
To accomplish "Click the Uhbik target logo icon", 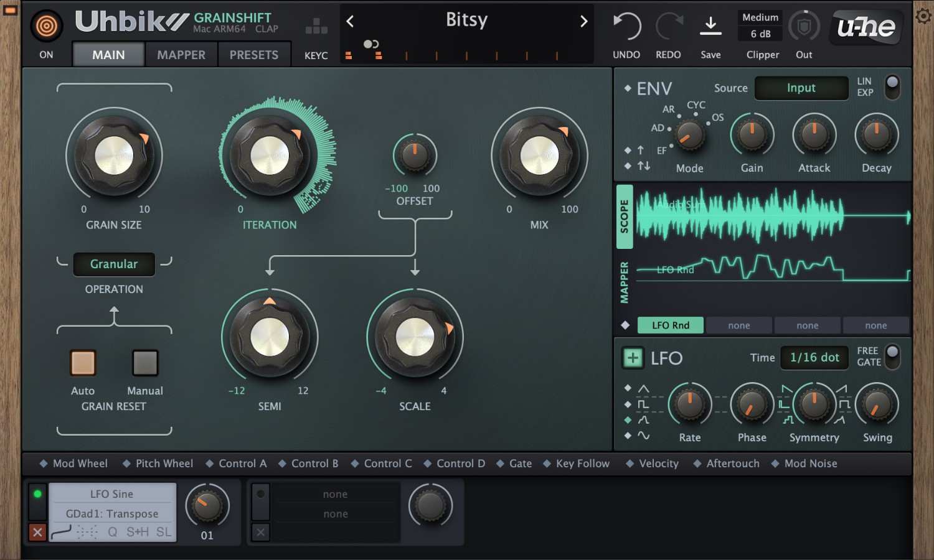I will click(47, 26).
